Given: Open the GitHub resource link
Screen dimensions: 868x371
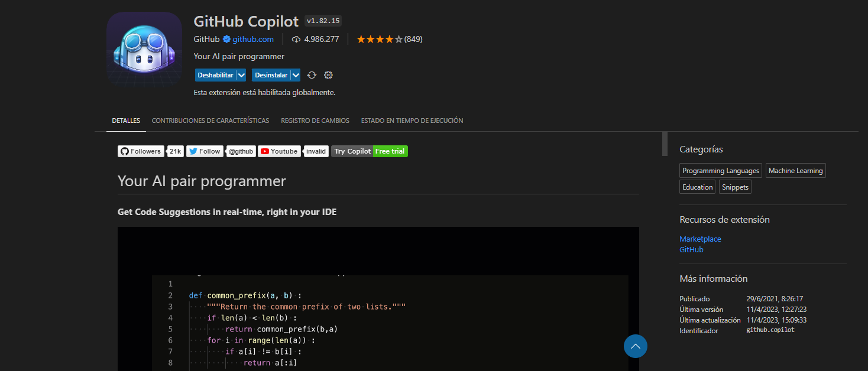Looking at the screenshot, I should coord(691,250).
